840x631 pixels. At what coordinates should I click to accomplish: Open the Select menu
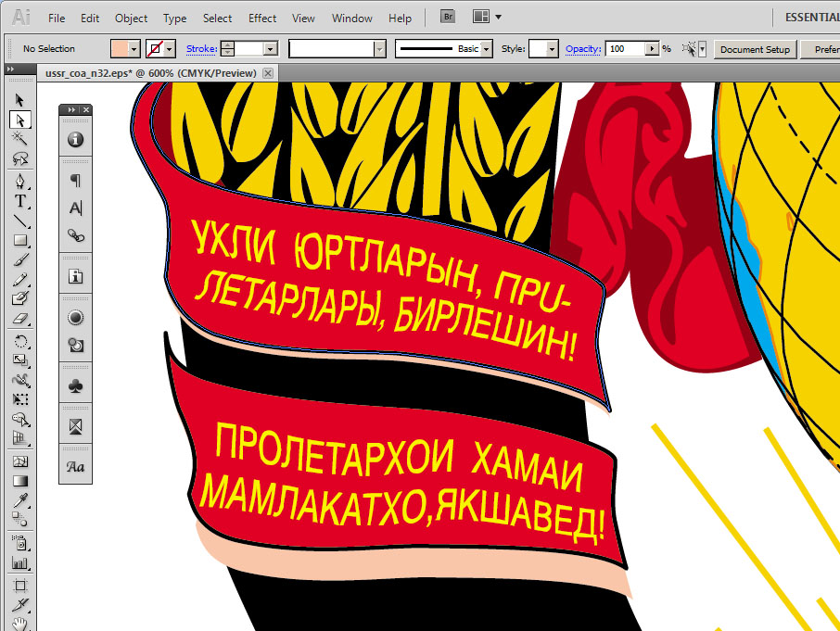[x=217, y=19]
